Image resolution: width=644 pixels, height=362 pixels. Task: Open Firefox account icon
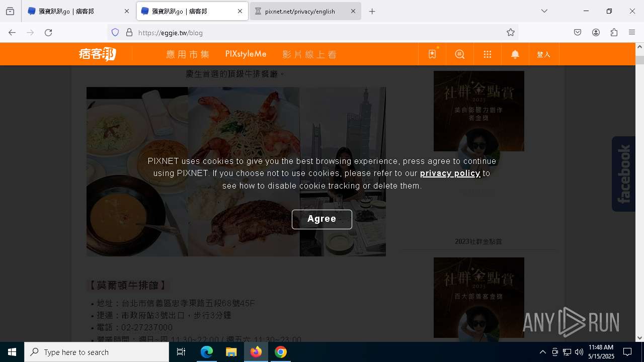coord(596,32)
